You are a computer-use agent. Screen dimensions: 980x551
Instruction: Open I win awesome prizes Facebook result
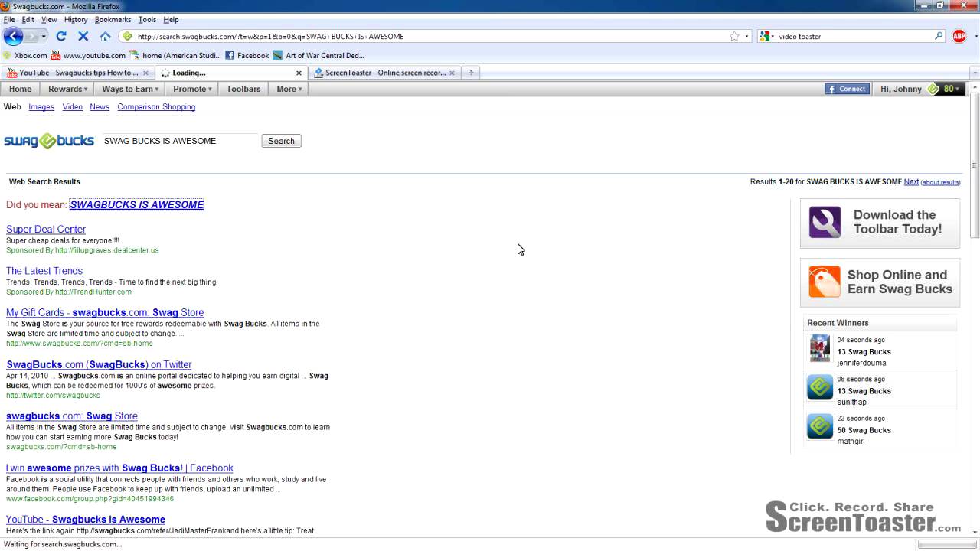click(x=119, y=468)
